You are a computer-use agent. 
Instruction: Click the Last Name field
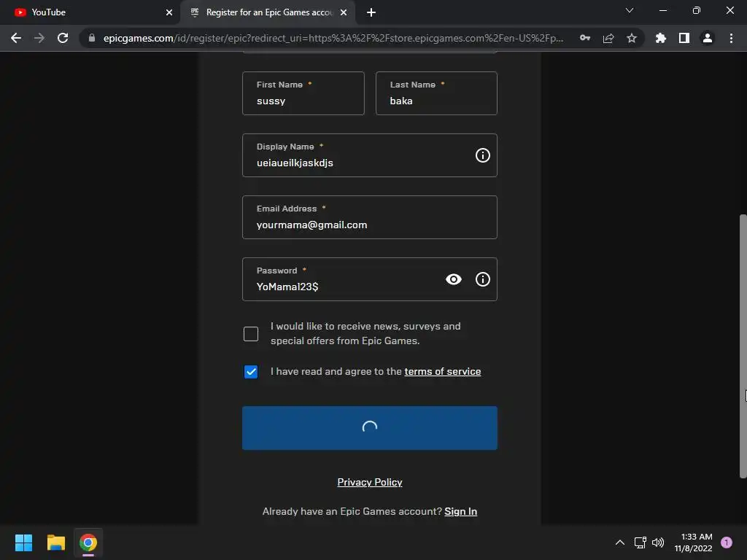(x=436, y=93)
